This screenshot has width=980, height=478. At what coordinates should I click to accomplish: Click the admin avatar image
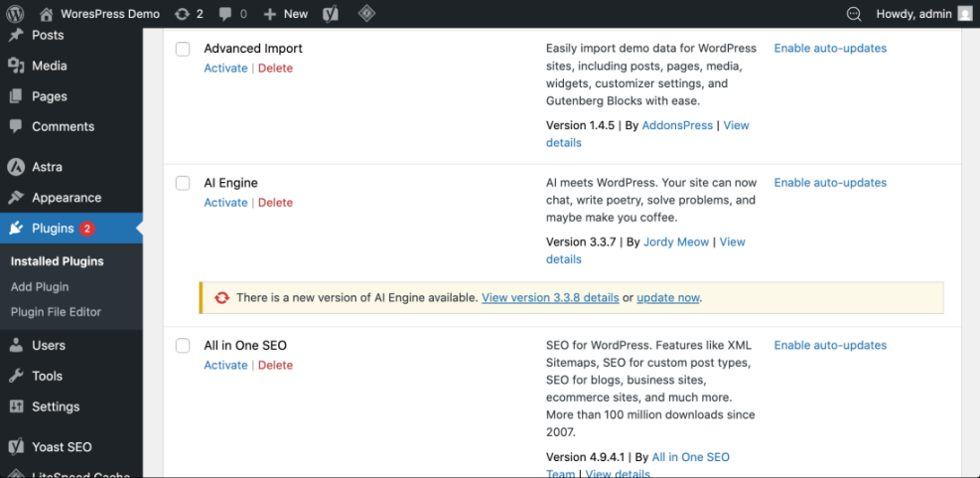tap(965, 14)
